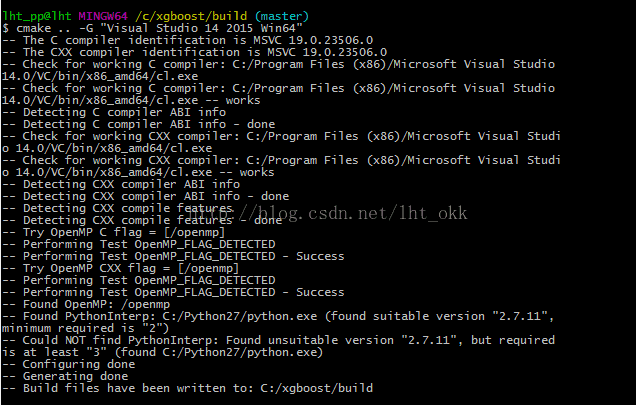
Task: Click the /c/xgboost/build path in prompt
Action: click(191, 16)
